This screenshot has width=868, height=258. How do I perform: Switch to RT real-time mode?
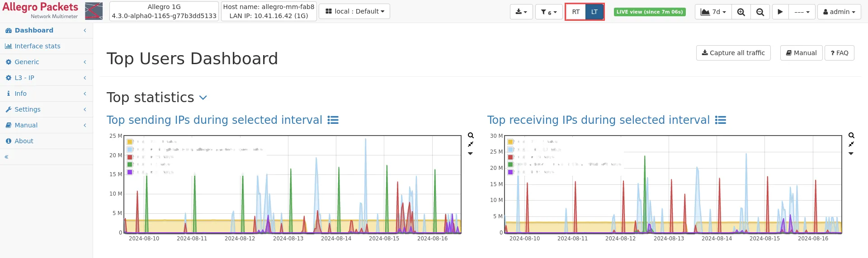[576, 12]
